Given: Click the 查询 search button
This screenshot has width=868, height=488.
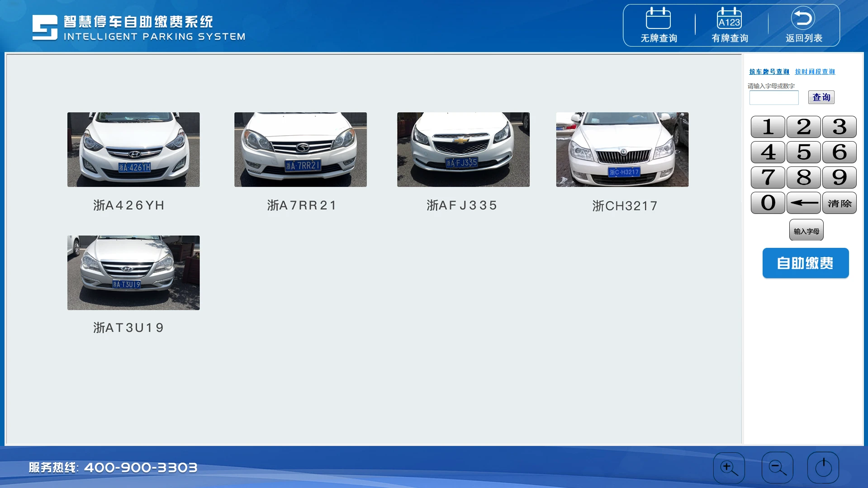Looking at the screenshot, I should click(x=821, y=97).
